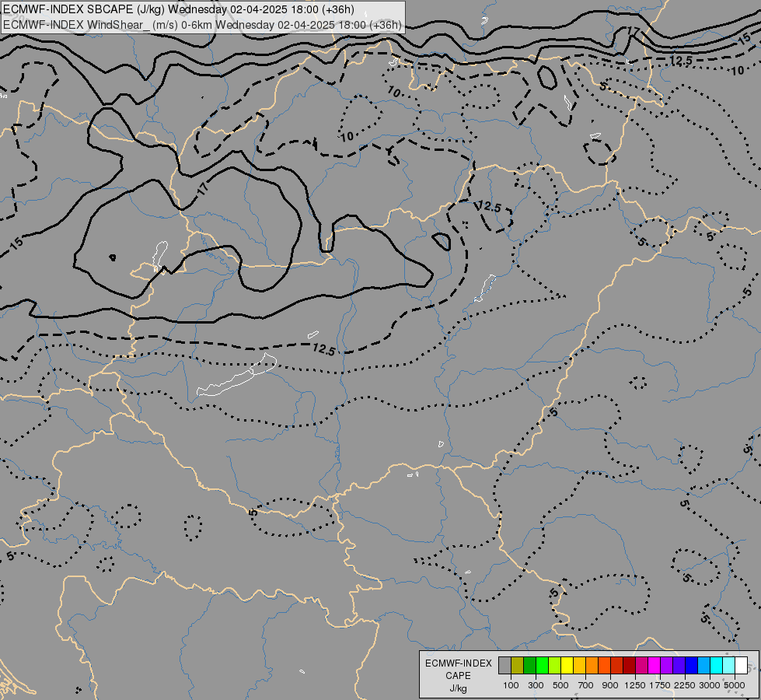
Task: Pick the dark green CAPE legend swatch
Action: (529, 666)
